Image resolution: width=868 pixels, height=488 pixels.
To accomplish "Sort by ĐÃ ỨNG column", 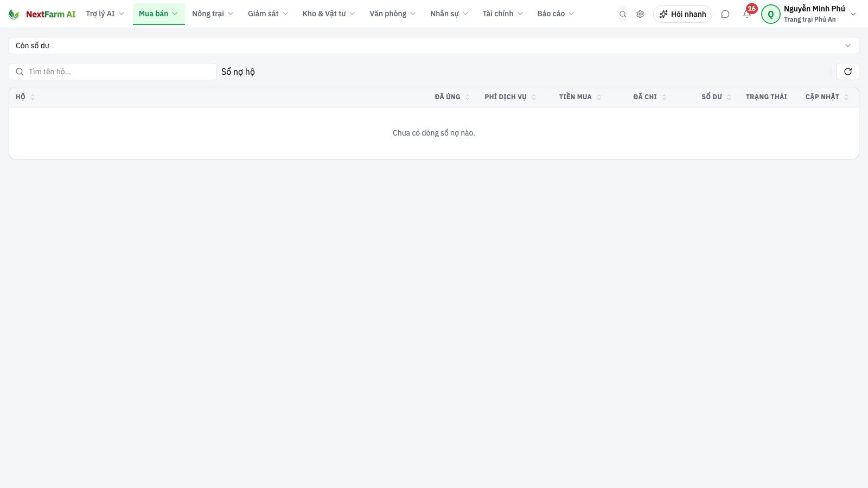I will click(452, 97).
